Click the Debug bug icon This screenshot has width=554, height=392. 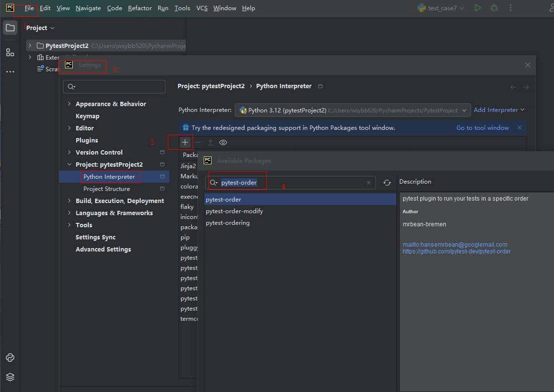pyautogui.click(x=494, y=8)
